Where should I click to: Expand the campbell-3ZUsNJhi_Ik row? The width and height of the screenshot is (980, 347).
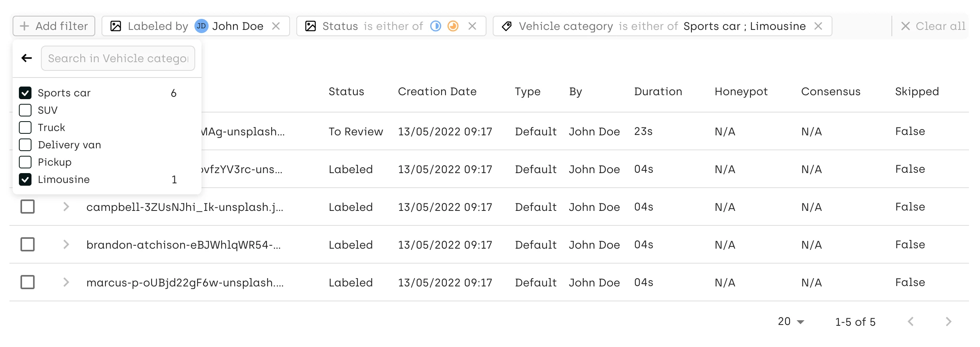[66, 207]
